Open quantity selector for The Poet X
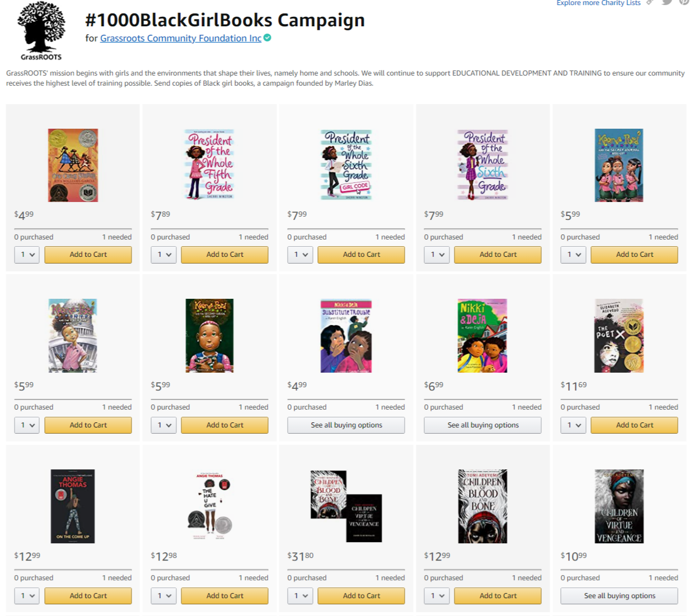This screenshot has width=694, height=616. [x=574, y=425]
